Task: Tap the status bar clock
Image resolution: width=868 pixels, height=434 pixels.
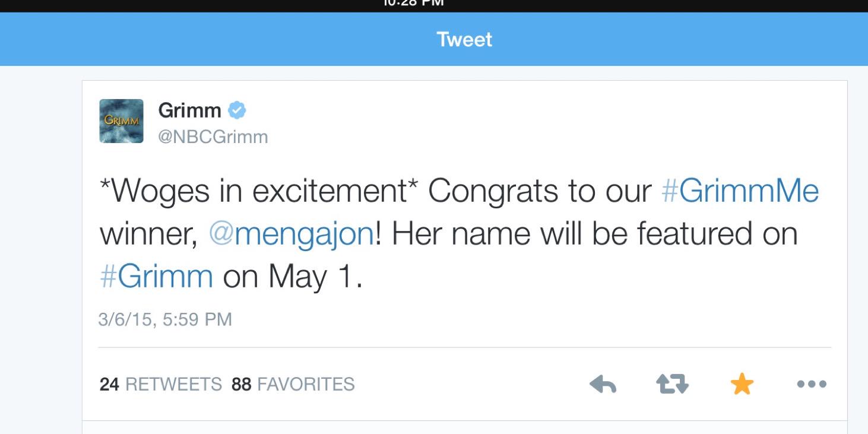Action: 416,3
